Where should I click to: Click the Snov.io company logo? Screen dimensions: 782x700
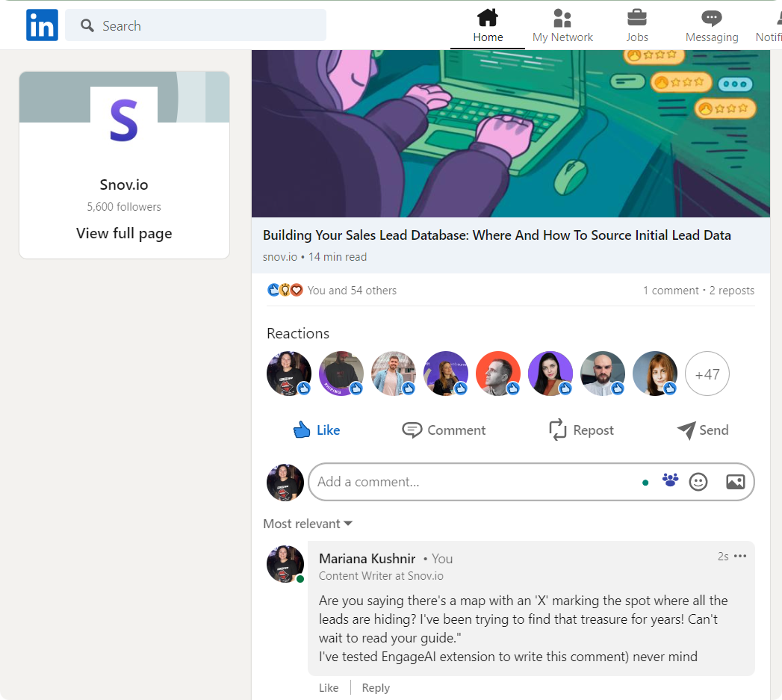pos(124,120)
